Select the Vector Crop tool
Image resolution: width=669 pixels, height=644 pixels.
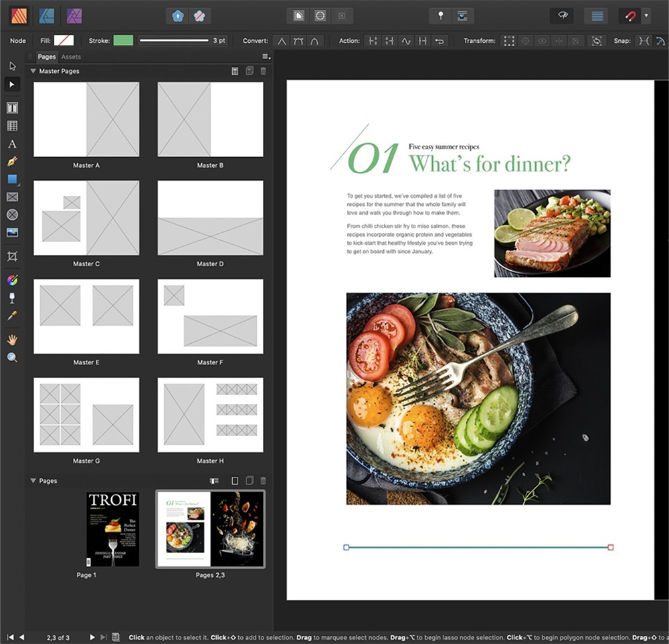pyautogui.click(x=12, y=256)
